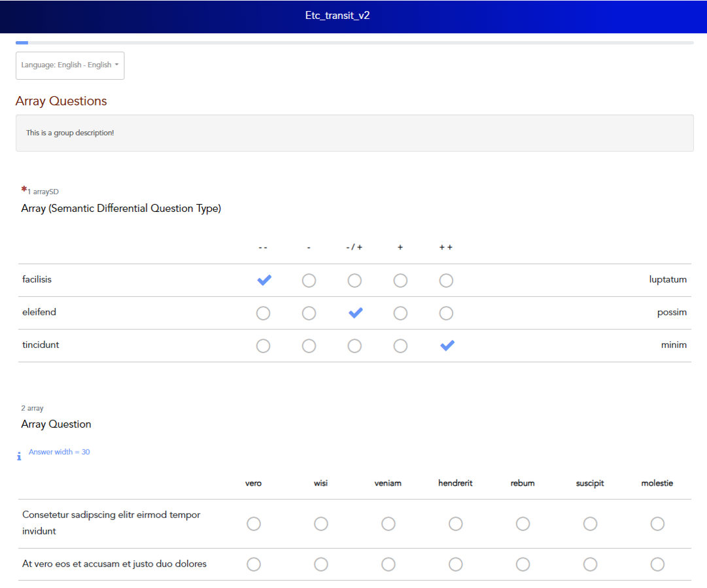707x588 pixels.
Task: Click the group description box
Action: [354, 133]
